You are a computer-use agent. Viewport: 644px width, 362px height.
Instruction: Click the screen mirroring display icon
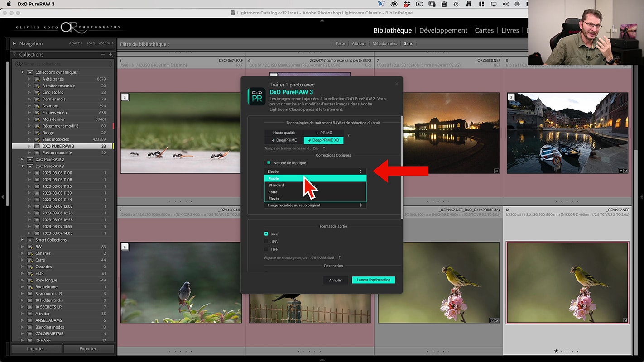(493, 4)
